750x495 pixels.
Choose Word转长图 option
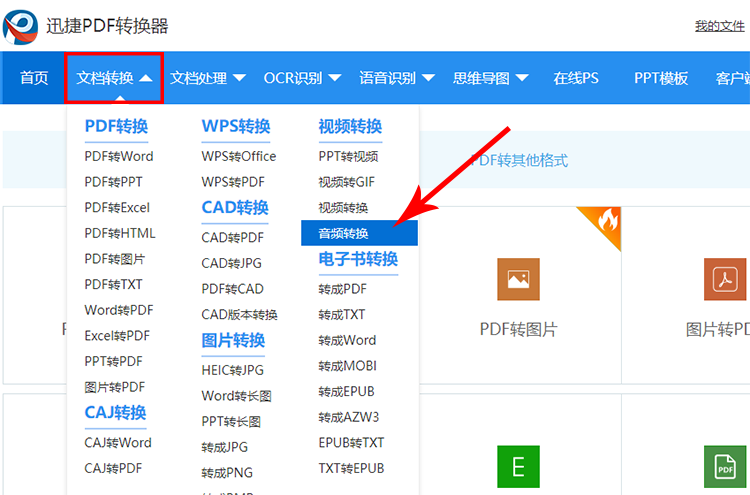pyautogui.click(x=236, y=396)
